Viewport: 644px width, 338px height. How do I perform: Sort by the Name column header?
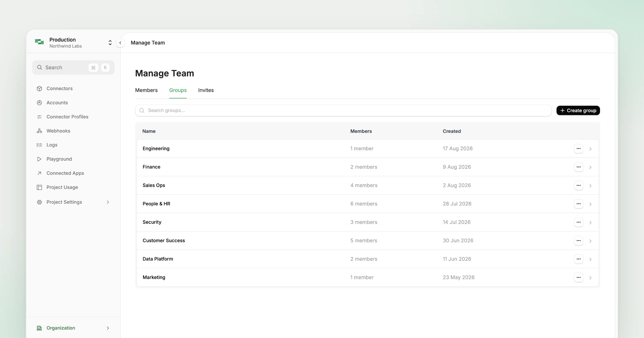click(x=149, y=131)
